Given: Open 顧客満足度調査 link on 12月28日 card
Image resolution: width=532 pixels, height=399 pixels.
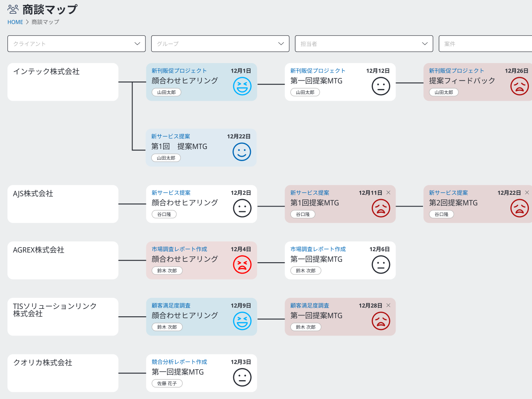Looking at the screenshot, I should [x=310, y=306].
